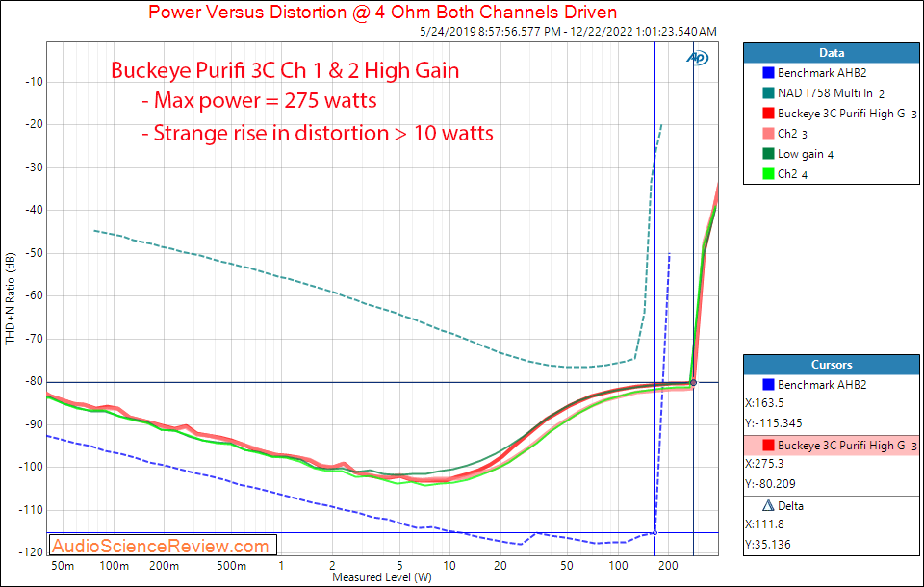Screen dimensions: 924x587
Task: Click the Buckeye Purifi 3C annotation heading
Action: [x=285, y=70]
